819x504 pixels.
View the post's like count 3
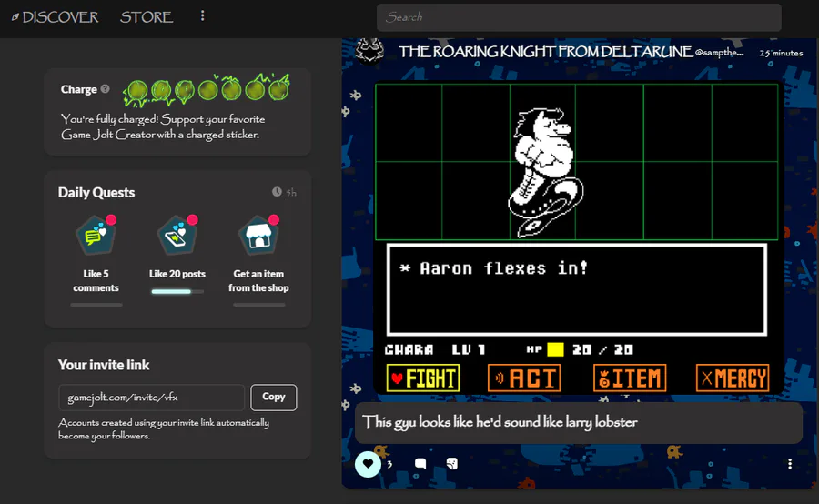point(389,464)
